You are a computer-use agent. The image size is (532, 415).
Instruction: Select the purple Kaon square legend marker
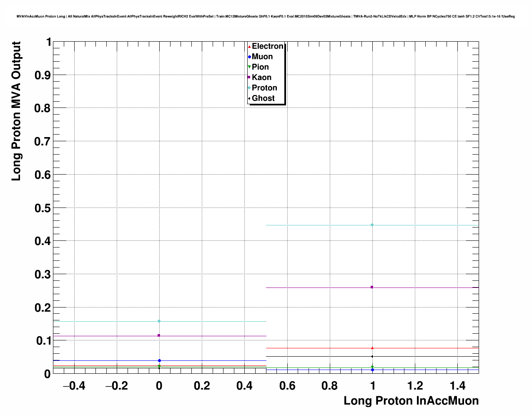[x=249, y=77]
